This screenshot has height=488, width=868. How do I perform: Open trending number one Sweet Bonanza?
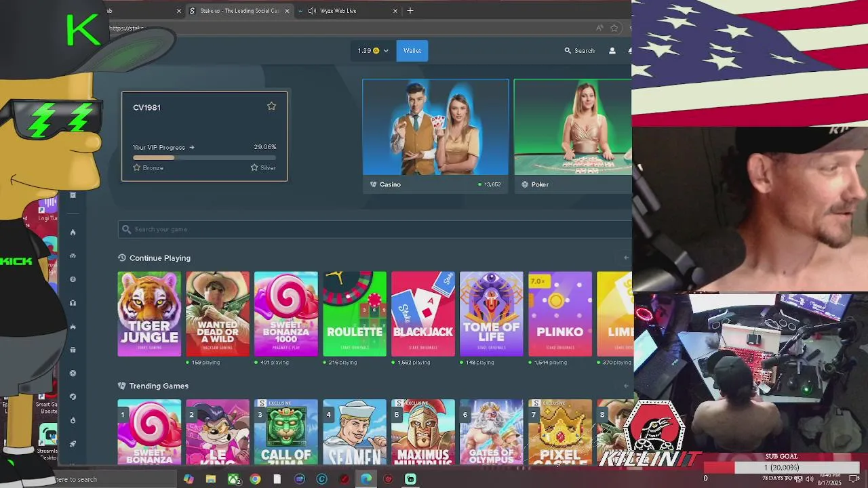[x=149, y=432]
